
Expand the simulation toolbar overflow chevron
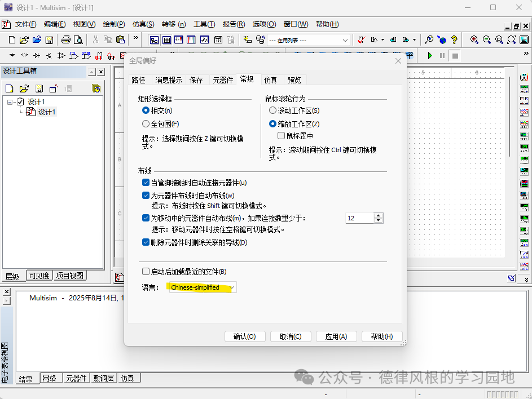[x=526, y=54]
